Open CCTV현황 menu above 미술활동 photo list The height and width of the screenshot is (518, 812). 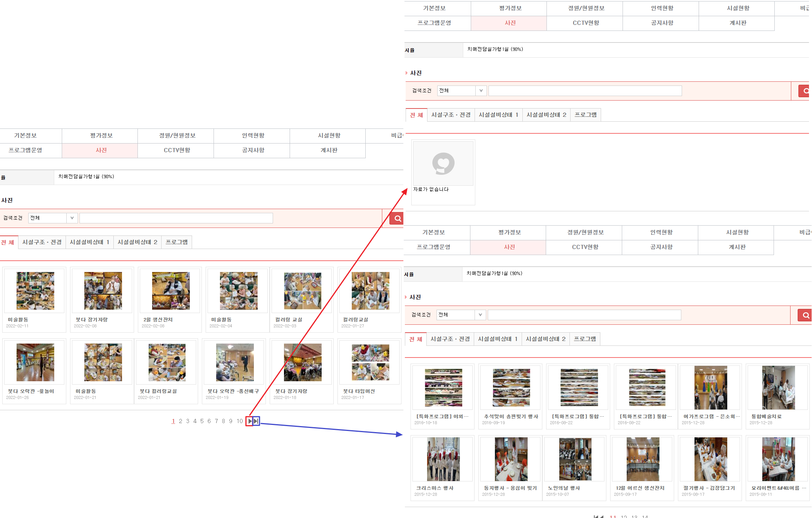(x=177, y=150)
